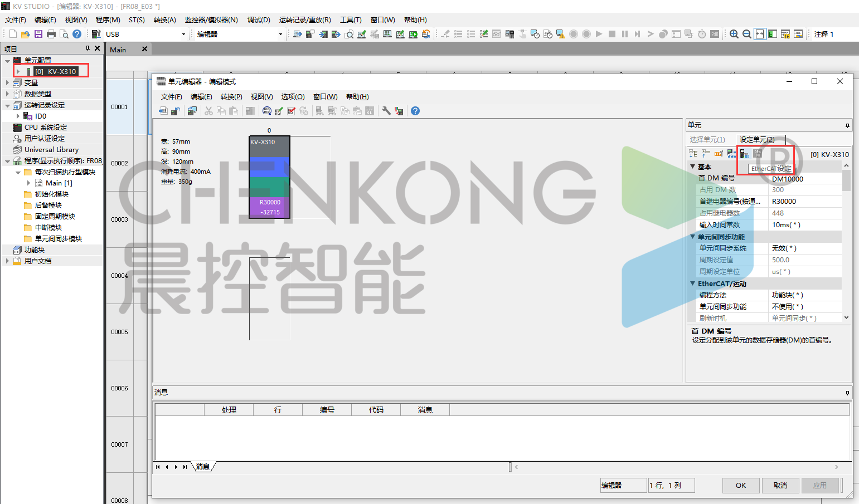The image size is (859, 504).
Task: Click the wrench tool icon in unit editor
Action: click(386, 111)
